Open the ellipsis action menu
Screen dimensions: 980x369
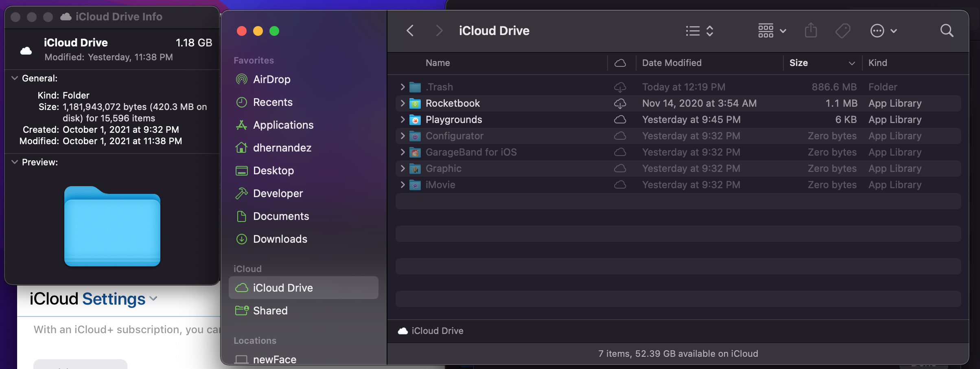click(883, 31)
